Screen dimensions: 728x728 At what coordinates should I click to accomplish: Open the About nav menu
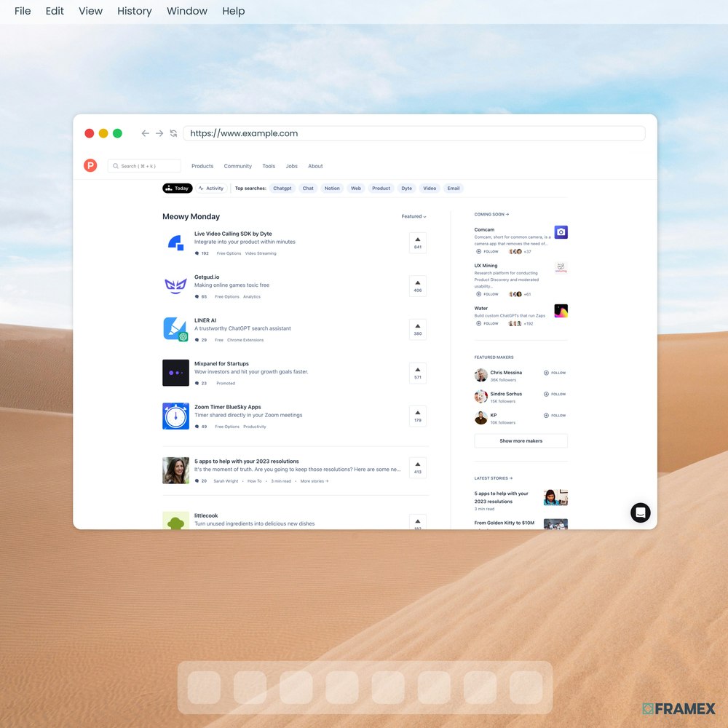pyautogui.click(x=315, y=166)
